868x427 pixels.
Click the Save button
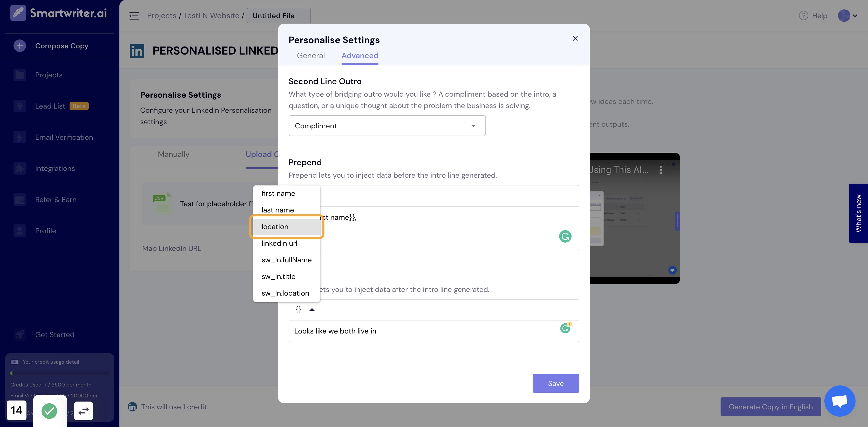coord(556,383)
